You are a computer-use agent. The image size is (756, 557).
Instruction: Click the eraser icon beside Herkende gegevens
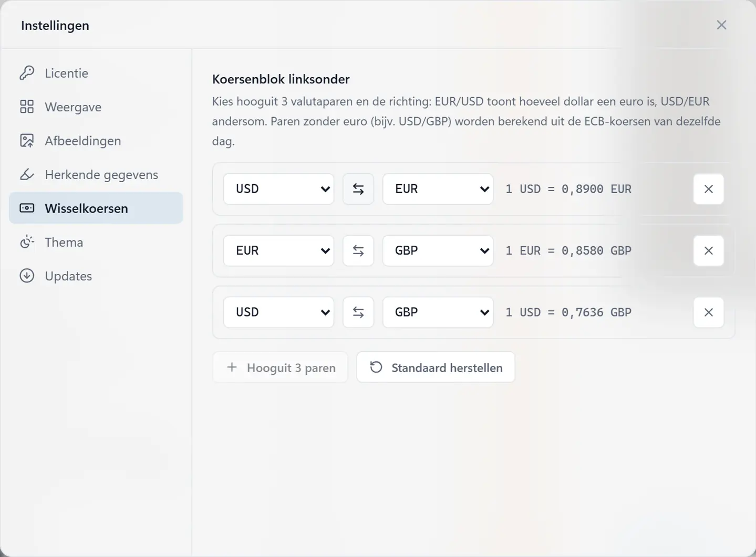coord(27,174)
